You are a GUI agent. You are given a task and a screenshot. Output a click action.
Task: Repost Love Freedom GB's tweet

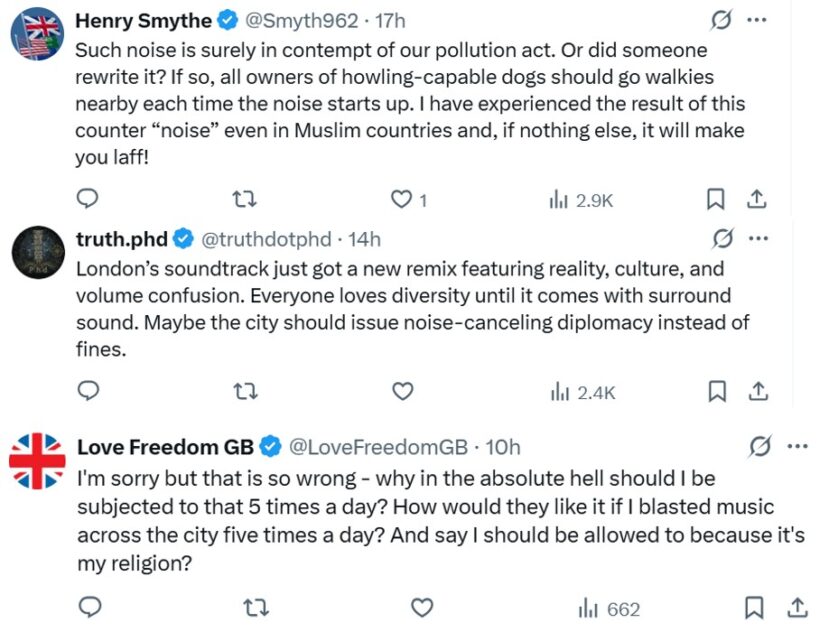pyautogui.click(x=255, y=608)
